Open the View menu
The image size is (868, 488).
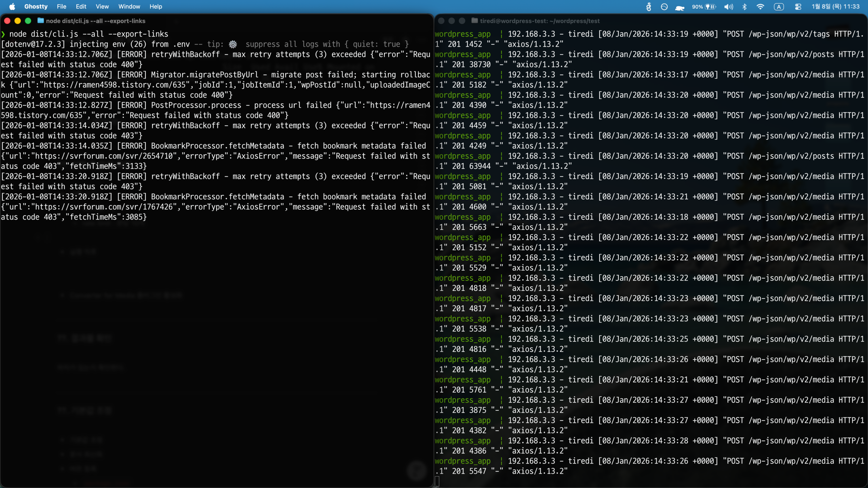tap(102, 6)
